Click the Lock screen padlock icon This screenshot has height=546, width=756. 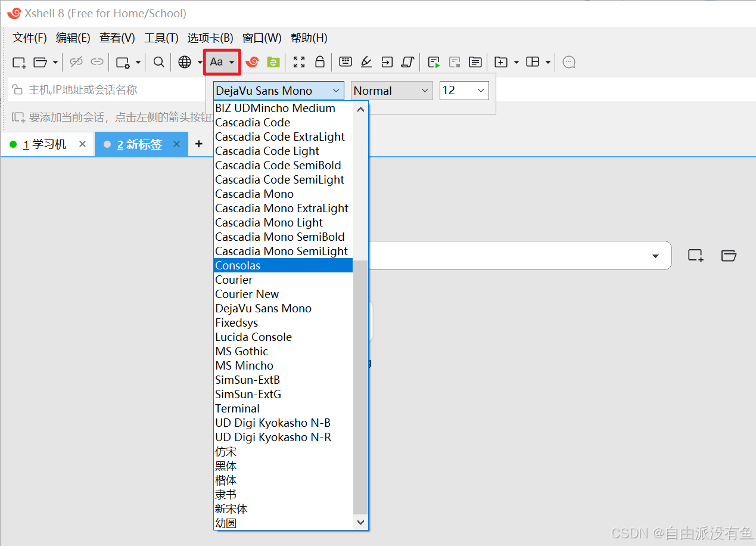pyautogui.click(x=320, y=62)
